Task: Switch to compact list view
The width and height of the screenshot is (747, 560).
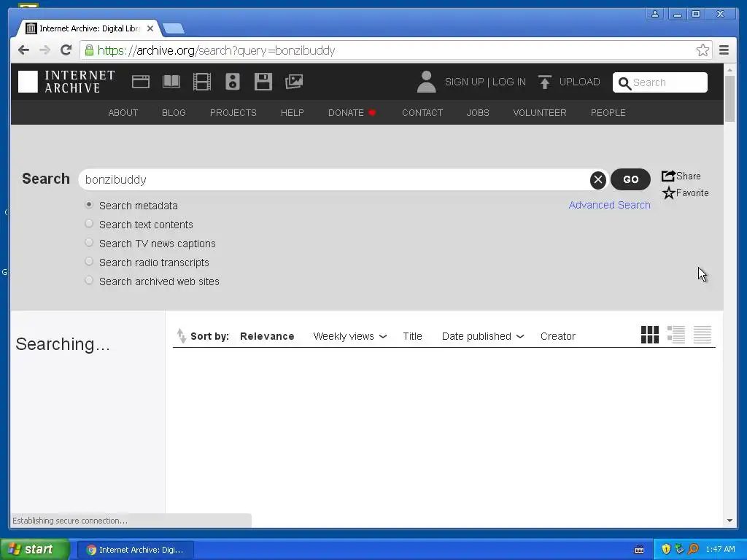Action: point(703,335)
